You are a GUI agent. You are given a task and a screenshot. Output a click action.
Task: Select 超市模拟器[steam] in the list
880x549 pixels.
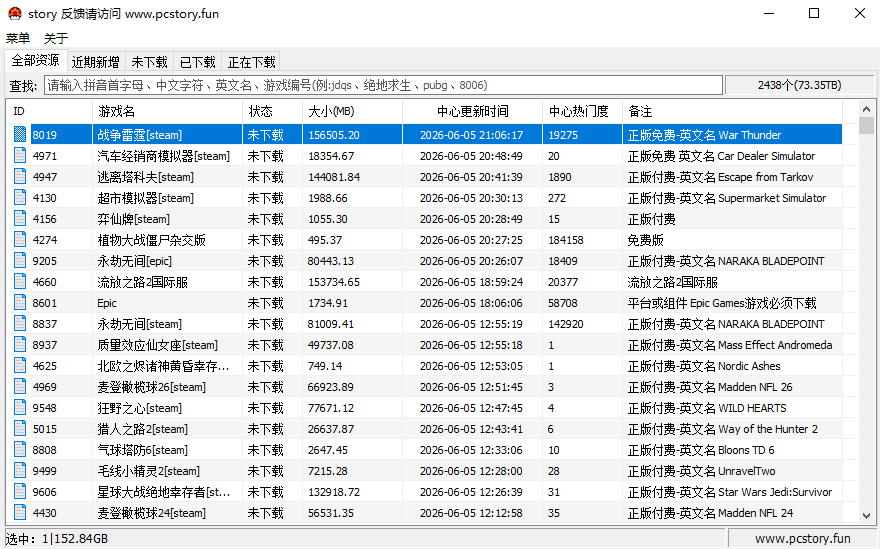tap(145, 198)
